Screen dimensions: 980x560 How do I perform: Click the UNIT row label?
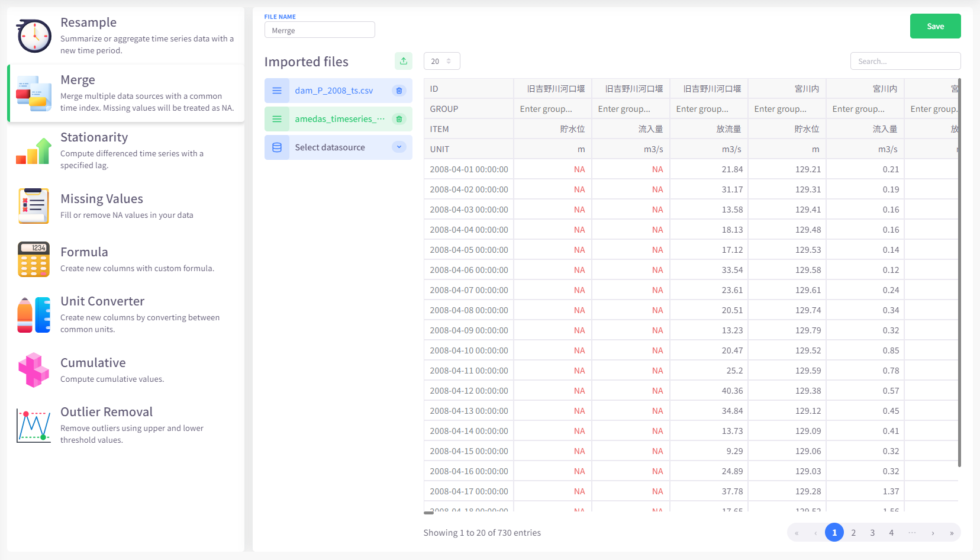(439, 149)
